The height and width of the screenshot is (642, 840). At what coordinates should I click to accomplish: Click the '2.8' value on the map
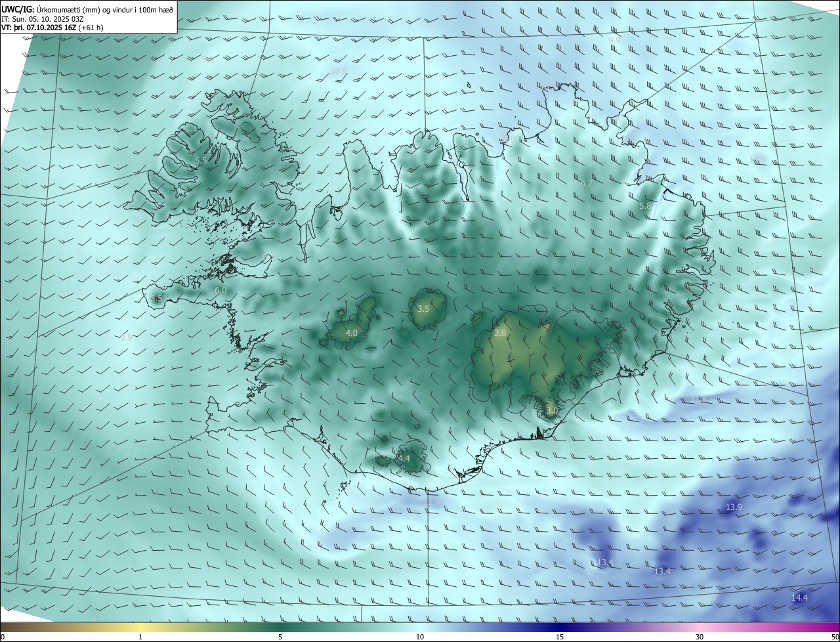coord(500,333)
